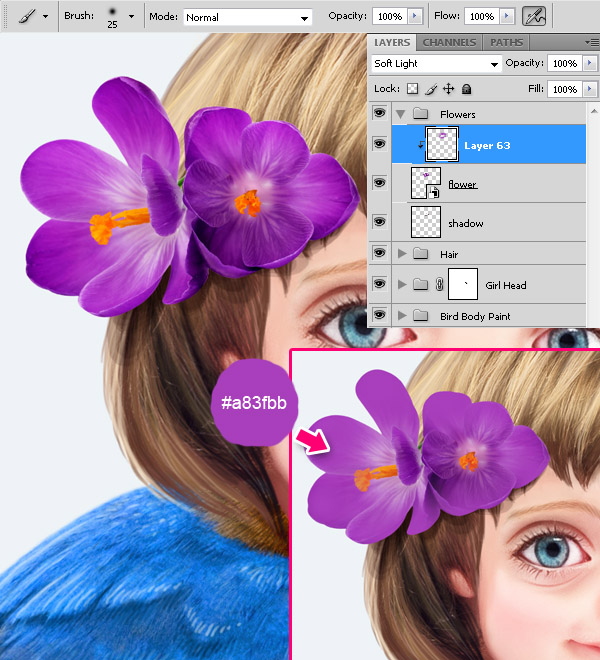Viewport: 600px width, 660px height.
Task: Open the brush Flow slider arrow
Action: 508,17
